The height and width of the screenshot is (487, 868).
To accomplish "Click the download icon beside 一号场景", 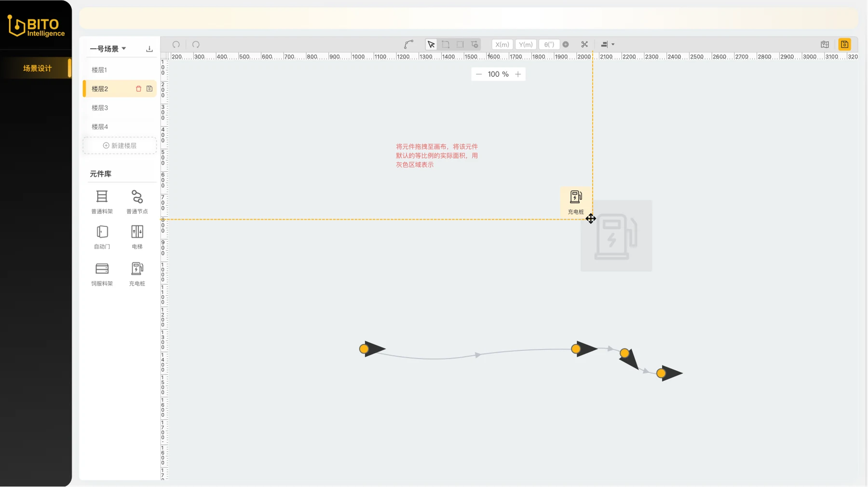I will 149,49.
